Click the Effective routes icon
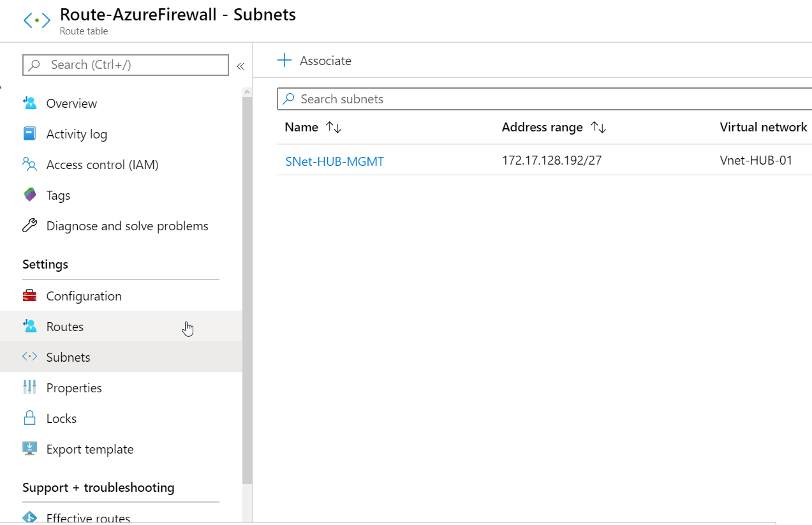 coord(30,518)
